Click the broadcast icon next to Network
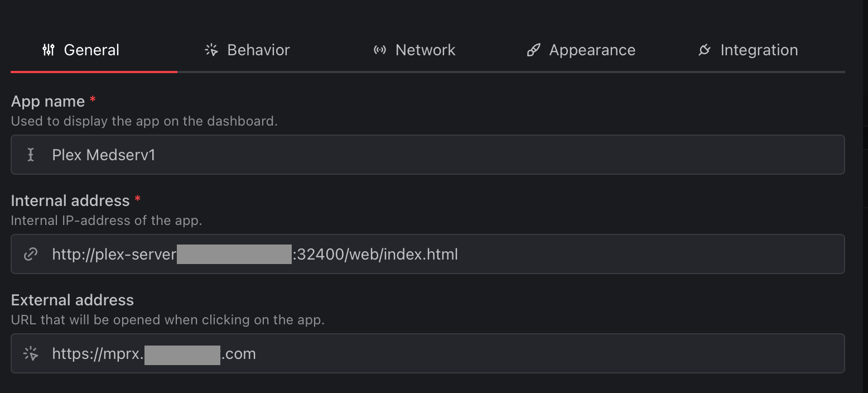 tap(379, 50)
